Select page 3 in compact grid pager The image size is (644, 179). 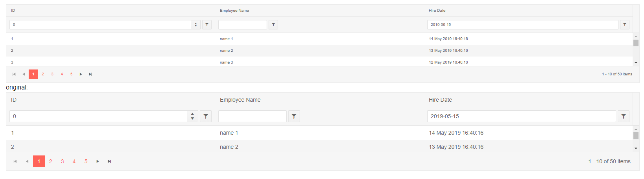coord(52,74)
